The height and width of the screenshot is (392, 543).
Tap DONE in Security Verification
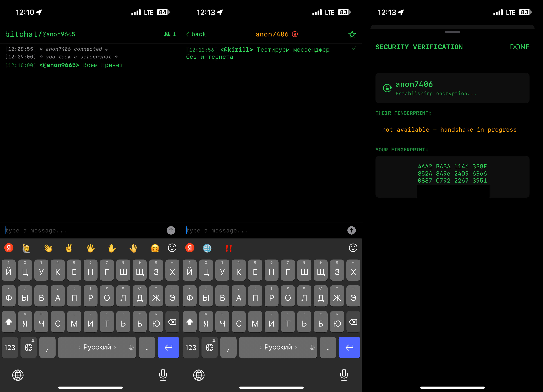pos(519,47)
